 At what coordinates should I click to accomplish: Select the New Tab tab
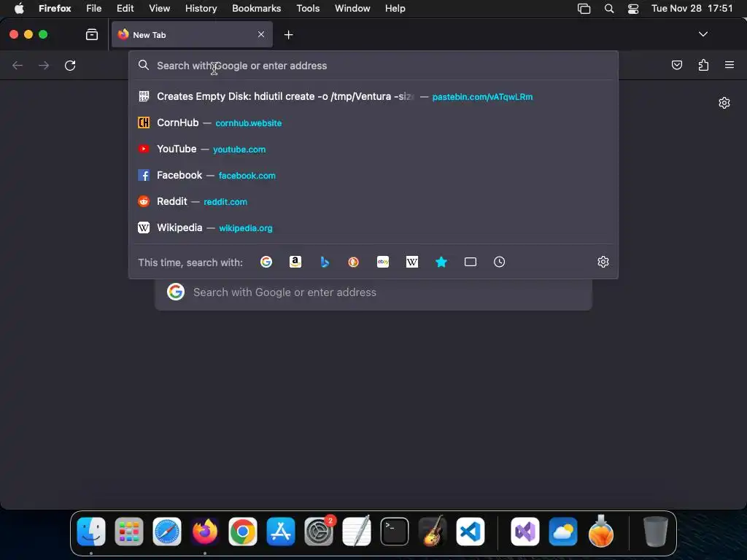point(192,34)
